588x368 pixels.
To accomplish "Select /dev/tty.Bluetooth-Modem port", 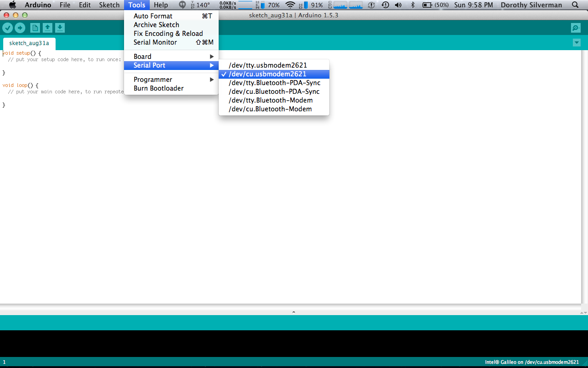I will [274, 100].
